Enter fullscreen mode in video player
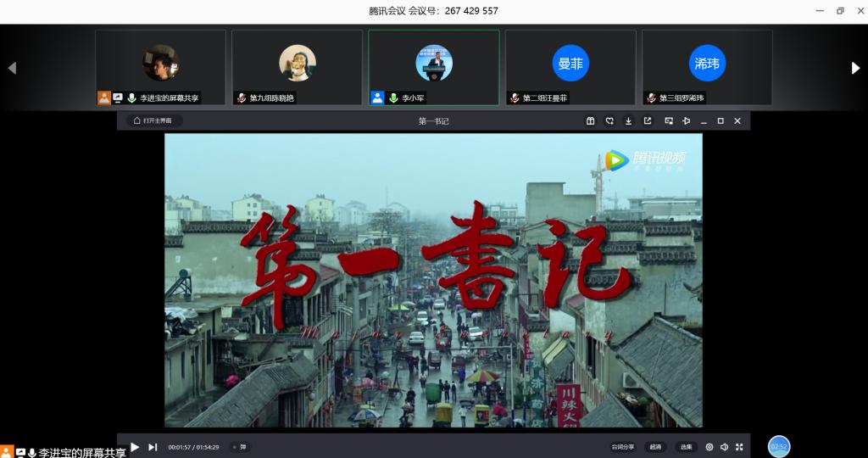This screenshot has height=458, width=868. pyautogui.click(x=739, y=447)
